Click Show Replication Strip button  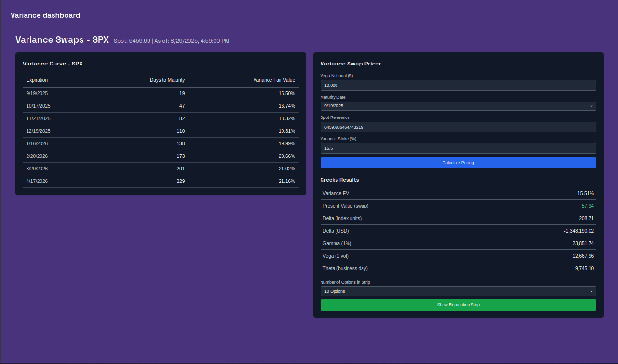tap(458, 305)
